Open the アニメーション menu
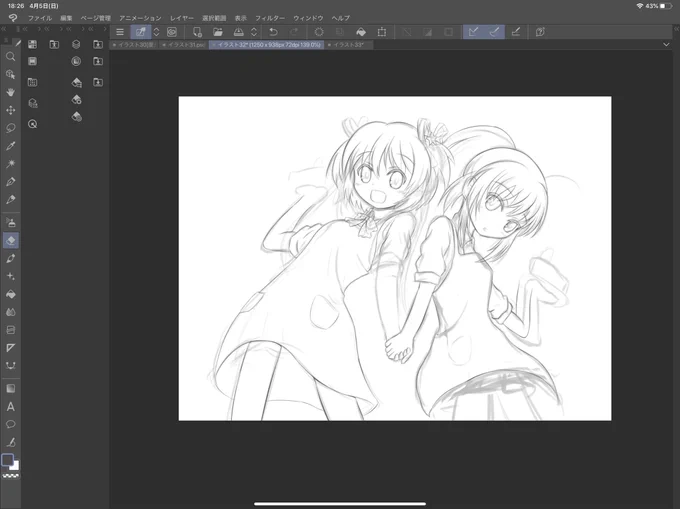Image resolution: width=680 pixels, height=509 pixels. click(x=140, y=18)
